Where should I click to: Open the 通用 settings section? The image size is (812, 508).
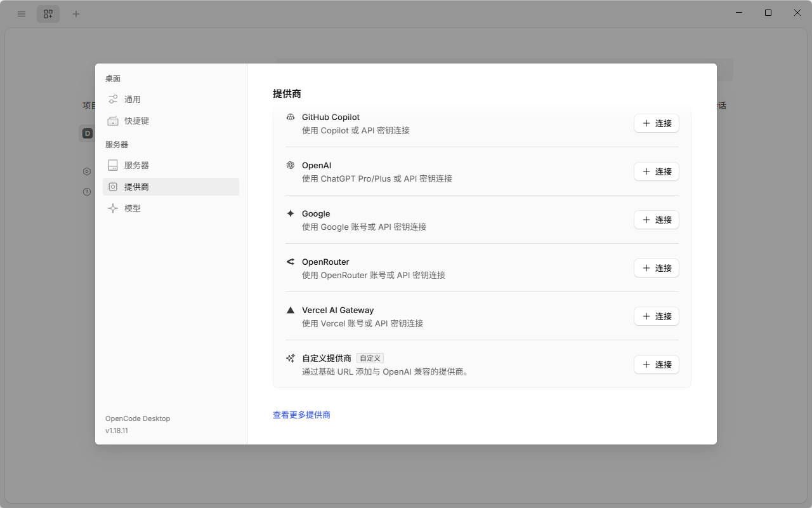tap(171, 99)
